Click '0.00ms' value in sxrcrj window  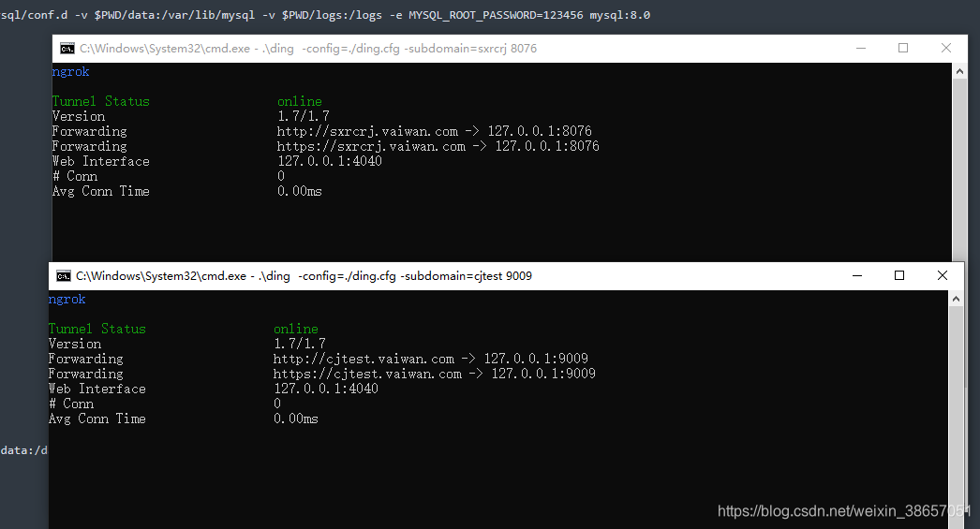pyautogui.click(x=300, y=191)
